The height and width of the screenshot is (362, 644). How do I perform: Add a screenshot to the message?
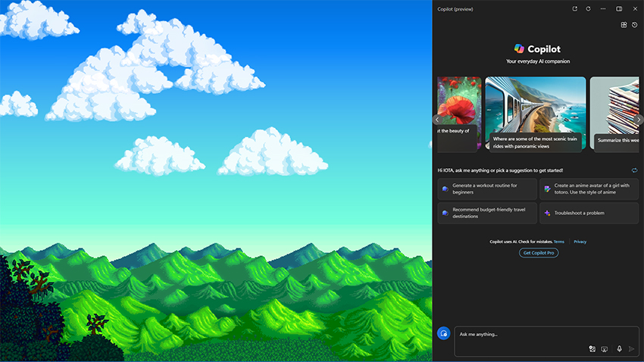point(604,349)
